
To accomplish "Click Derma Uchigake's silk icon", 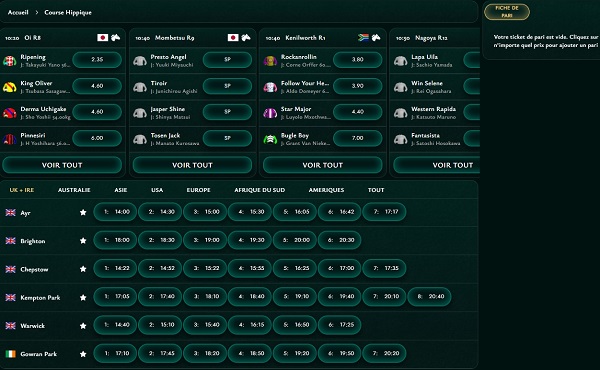I will (x=10, y=113).
